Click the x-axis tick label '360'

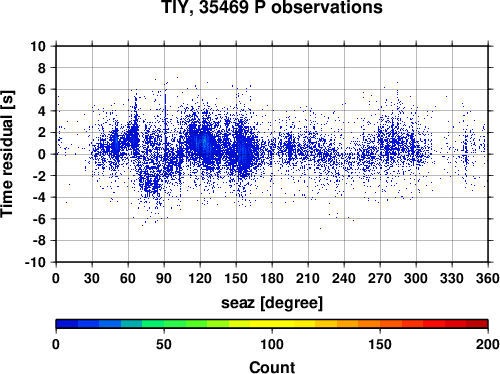pos(488,278)
